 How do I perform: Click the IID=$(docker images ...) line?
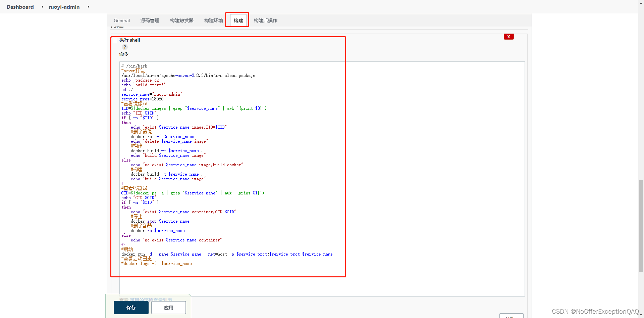[194, 108]
